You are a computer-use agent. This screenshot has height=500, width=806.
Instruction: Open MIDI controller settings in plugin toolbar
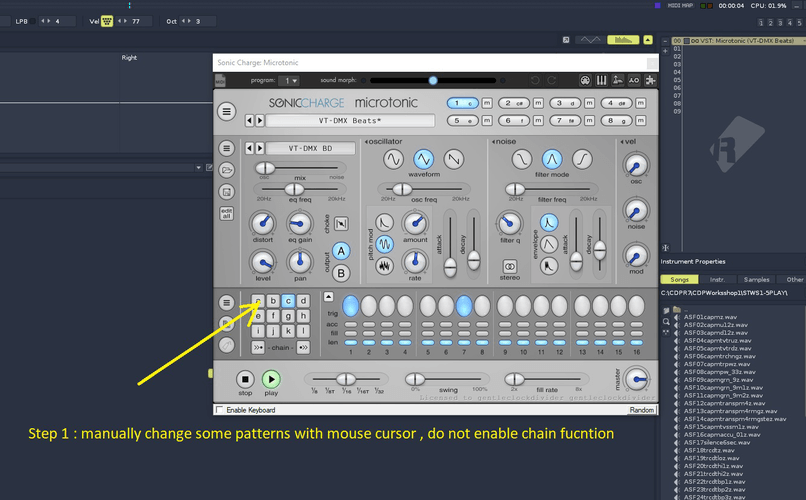[585, 80]
